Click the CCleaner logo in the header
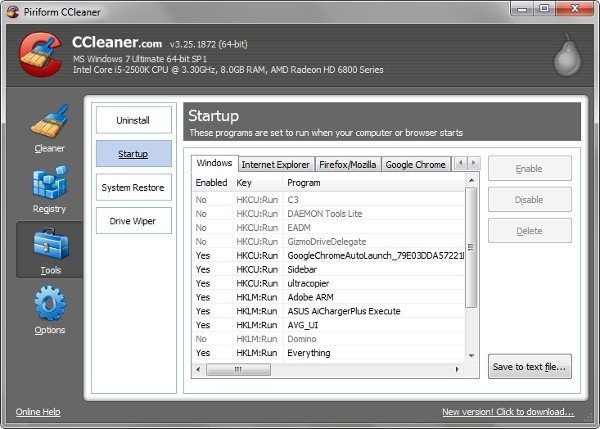600x429 pixels. coord(41,54)
